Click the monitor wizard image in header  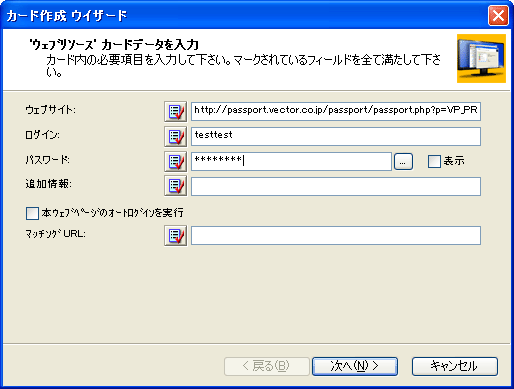481,58
